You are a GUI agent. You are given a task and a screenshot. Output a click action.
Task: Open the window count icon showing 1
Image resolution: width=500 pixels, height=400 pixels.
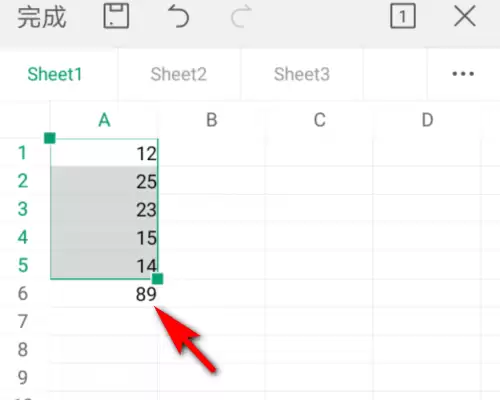coord(403,16)
